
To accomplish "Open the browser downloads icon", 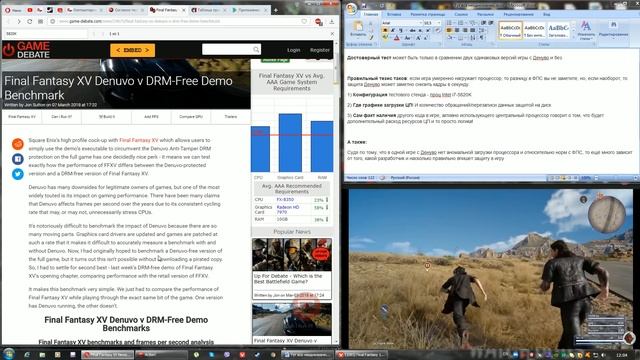I will click(331, 21).
